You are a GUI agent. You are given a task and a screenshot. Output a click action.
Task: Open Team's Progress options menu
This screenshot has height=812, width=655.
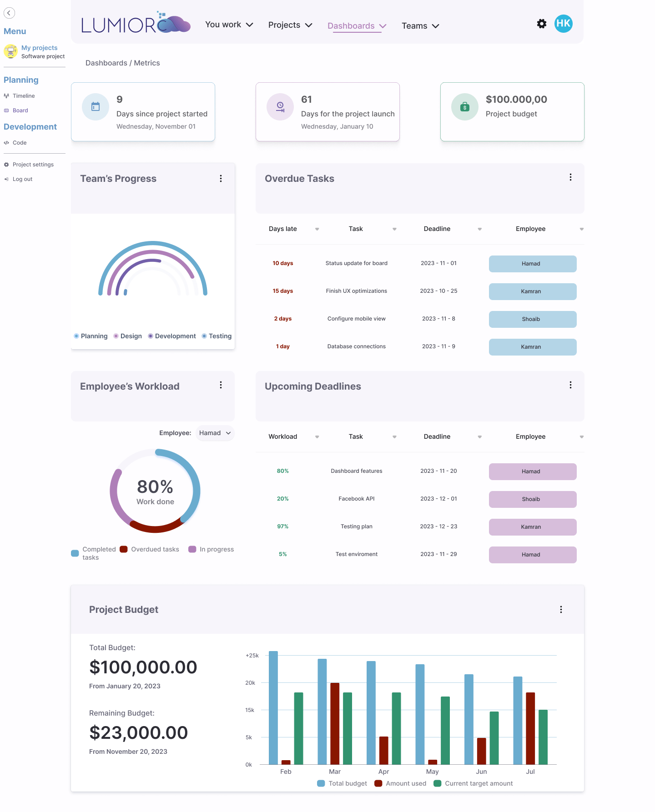pyautogui.click(x=221, y=179)
